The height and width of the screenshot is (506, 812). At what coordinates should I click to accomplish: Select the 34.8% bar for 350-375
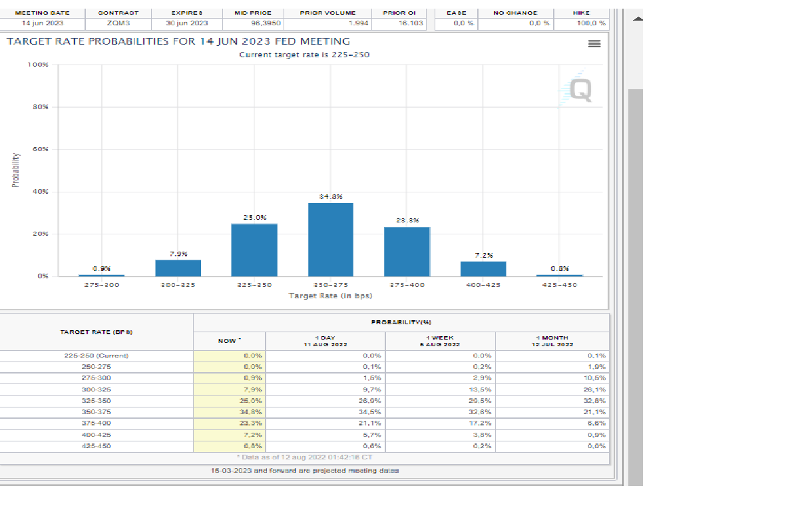pyautogui.click(x=331, y=240)
